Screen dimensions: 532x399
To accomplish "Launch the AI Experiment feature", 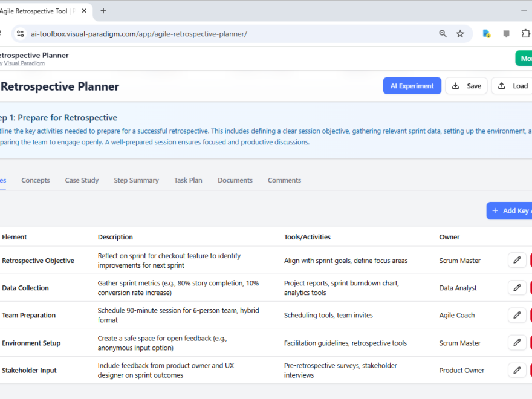I will pyautogui.click(x=412, y=85).
